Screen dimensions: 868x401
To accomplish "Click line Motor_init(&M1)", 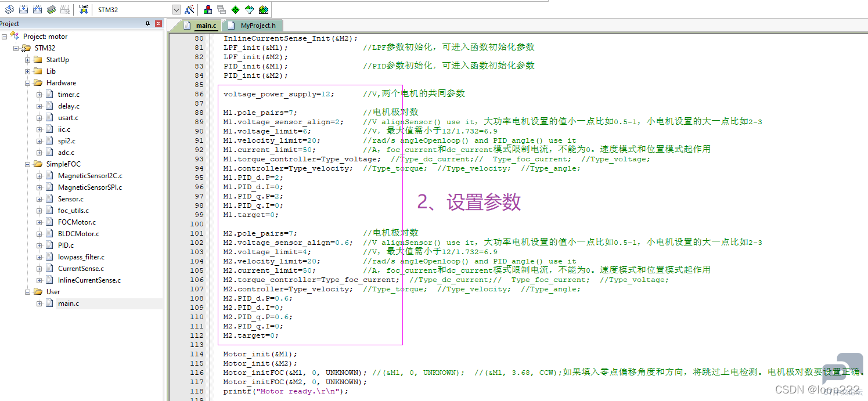I will 260,354.
